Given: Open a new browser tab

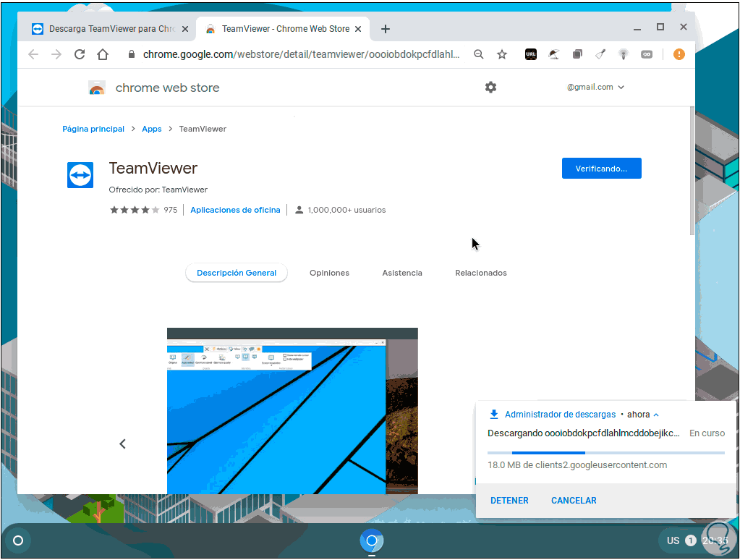Looking at the screenshot, I should tap(385, 29).
